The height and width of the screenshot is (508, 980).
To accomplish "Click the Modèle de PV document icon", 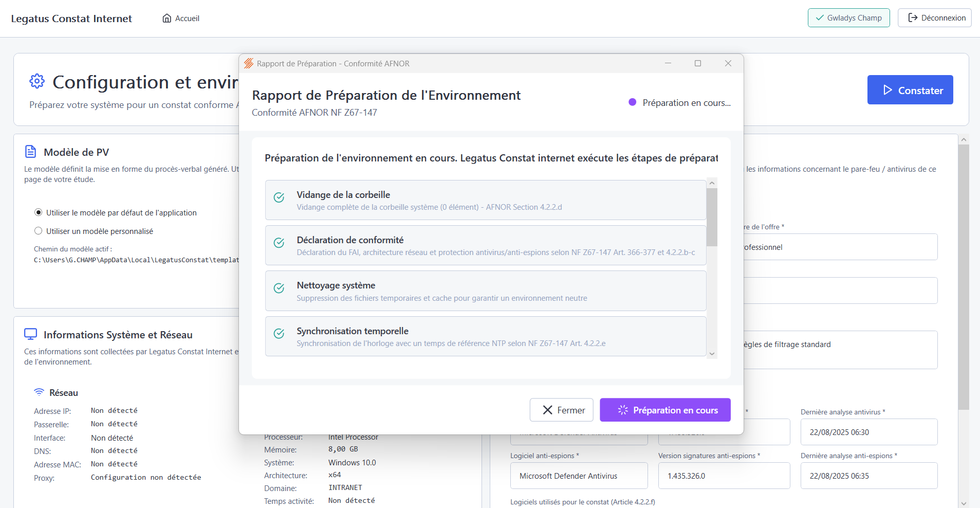I will click(31, 152).
